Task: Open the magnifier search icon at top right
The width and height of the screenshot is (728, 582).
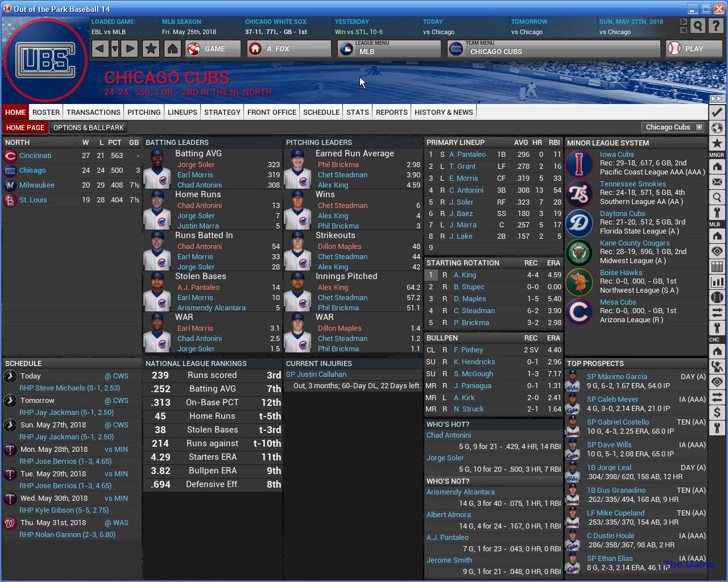Action: click(698, 26)
